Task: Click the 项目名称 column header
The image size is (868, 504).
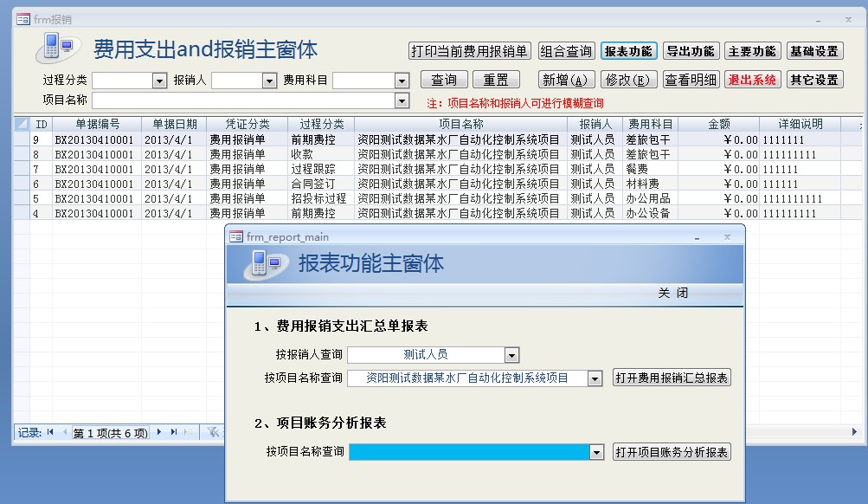Action: tap(460, 124)
